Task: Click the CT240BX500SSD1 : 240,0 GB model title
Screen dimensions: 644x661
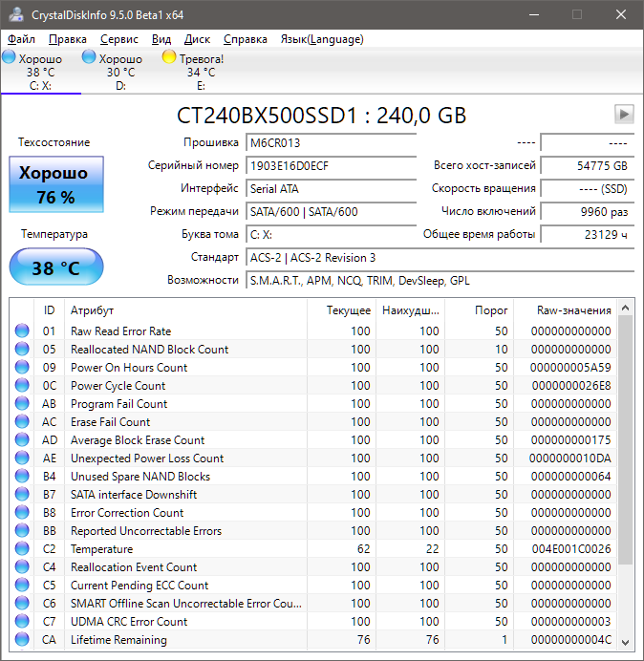Action: coord(321,116)
